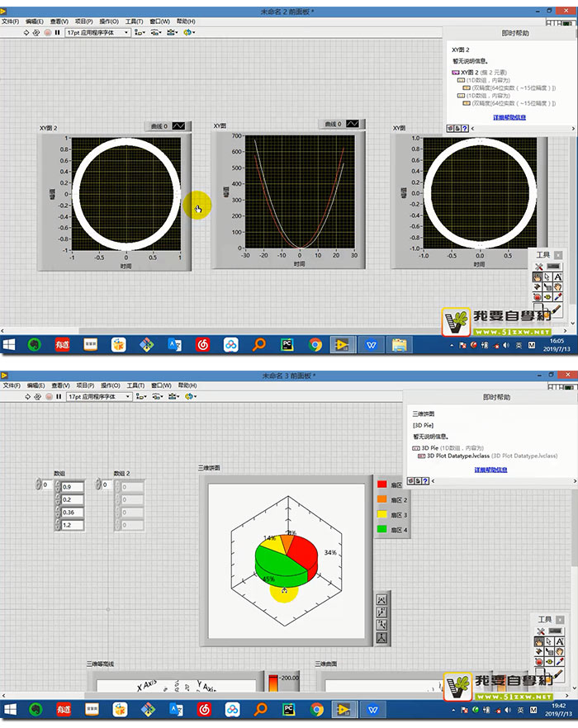Select Probe tool in 未命名 2 tools palette
The image size is (578, 728).
click(547, 297)
